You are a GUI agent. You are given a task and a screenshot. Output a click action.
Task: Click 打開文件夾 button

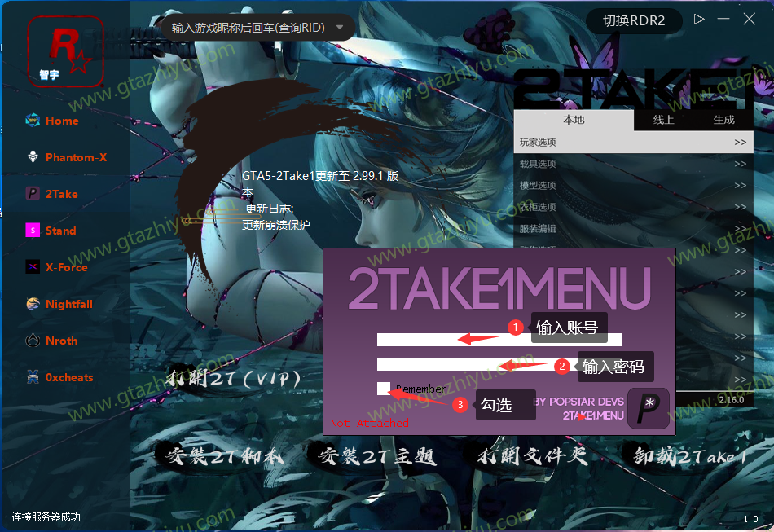tap(533, 455)
